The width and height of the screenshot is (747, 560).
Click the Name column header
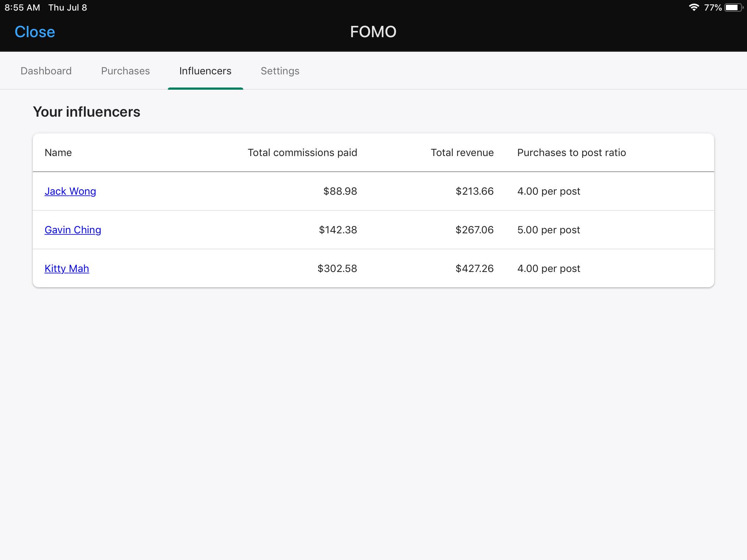pos(58,152)
